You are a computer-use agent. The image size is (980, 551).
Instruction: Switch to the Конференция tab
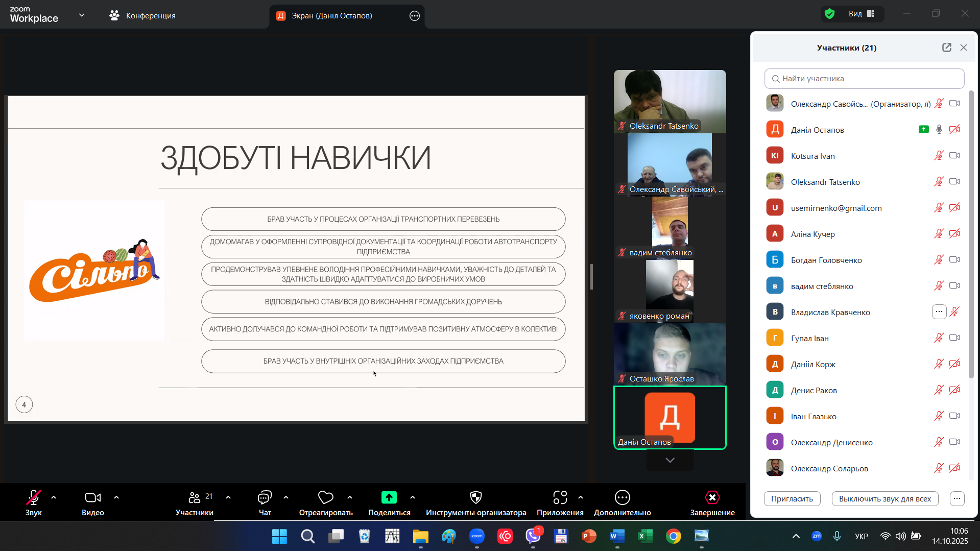[x=142, y=16]
